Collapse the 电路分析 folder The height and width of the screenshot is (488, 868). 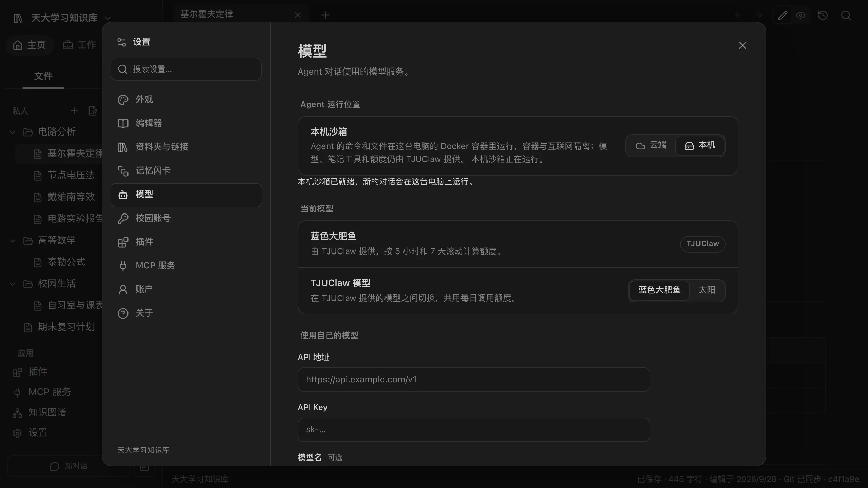[x=13, y=132]
